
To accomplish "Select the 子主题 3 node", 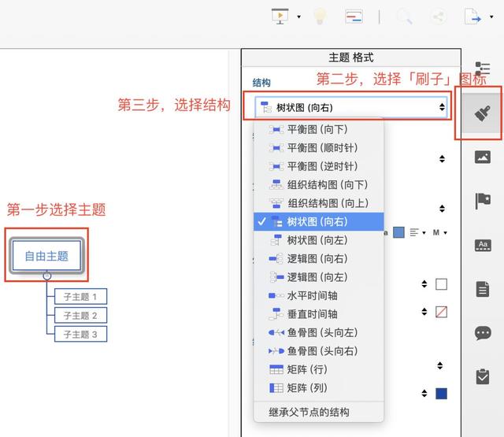I will pos(80,334).
